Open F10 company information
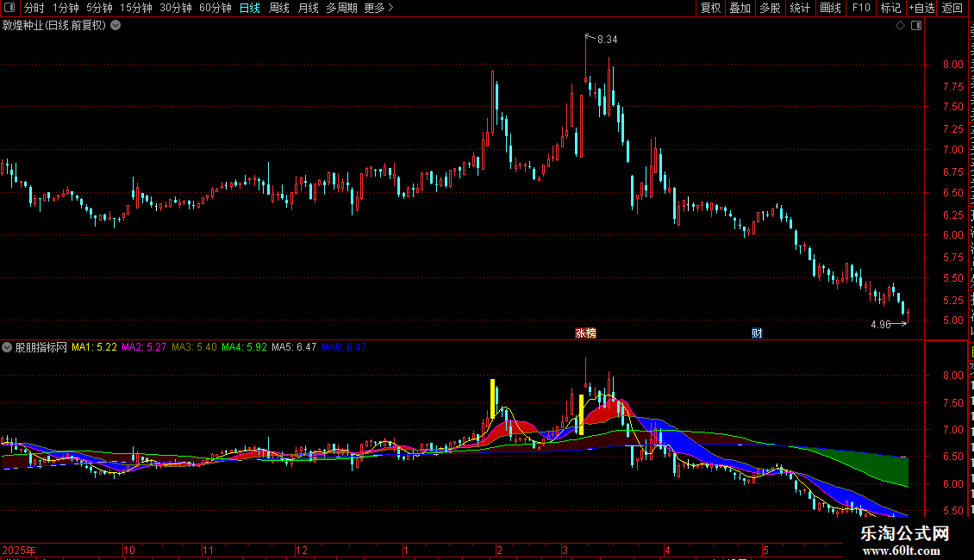 coord(861,8)
